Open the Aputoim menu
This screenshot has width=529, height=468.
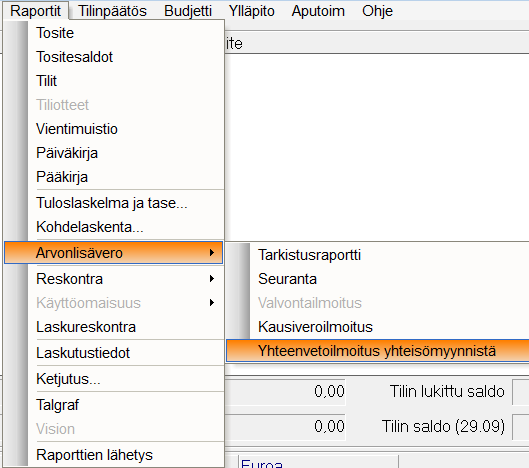click(x=318, y=11)
